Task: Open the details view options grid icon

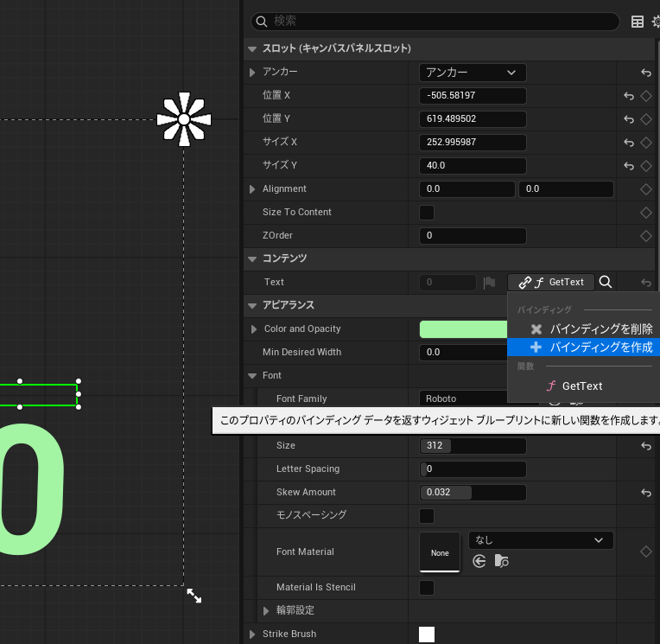Action: (x=638, y=22)
